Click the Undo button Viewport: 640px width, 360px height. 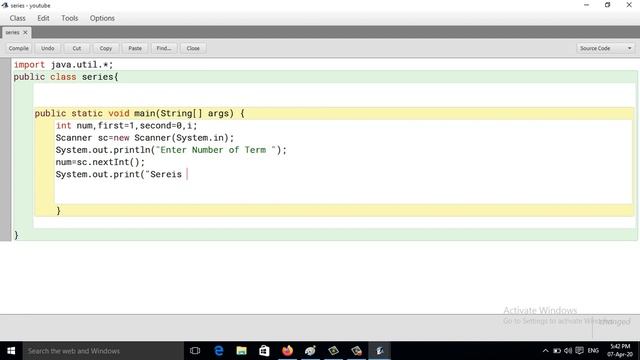click(47, 48)
